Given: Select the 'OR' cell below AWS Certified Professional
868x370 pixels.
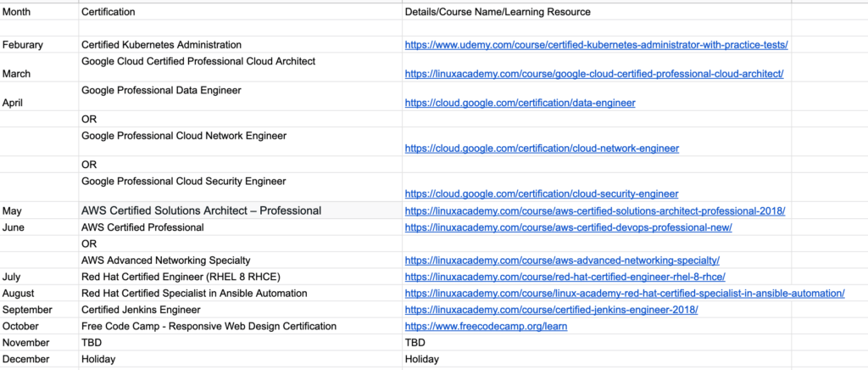Looking at the screenshot, I should 240,244.
